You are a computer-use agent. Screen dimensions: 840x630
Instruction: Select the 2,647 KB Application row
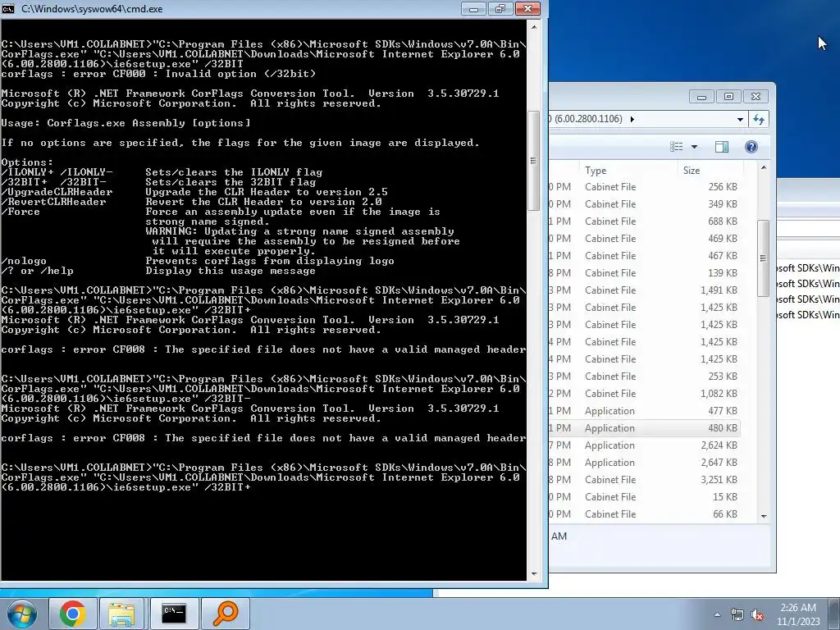click(x=645, y=463)
